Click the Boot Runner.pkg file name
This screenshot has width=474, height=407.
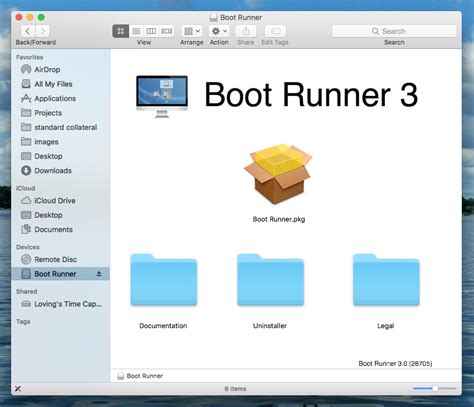point(279,219)
